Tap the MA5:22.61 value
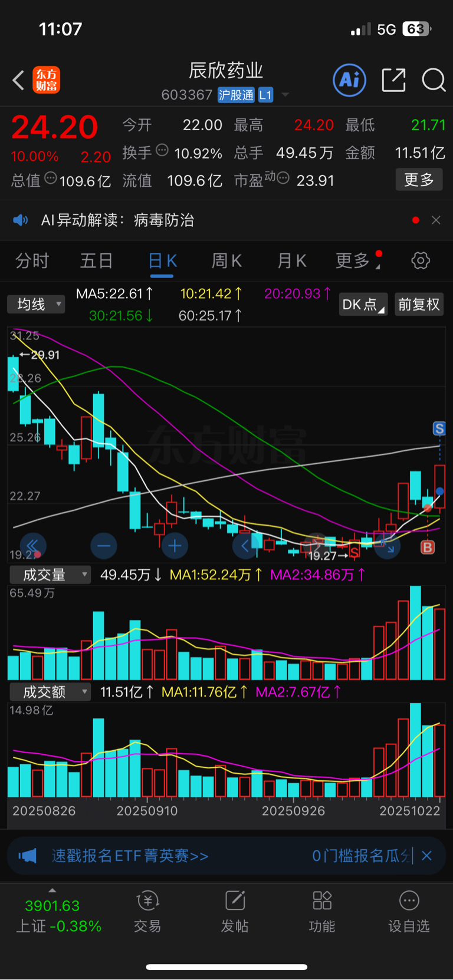 coord(114,293)
